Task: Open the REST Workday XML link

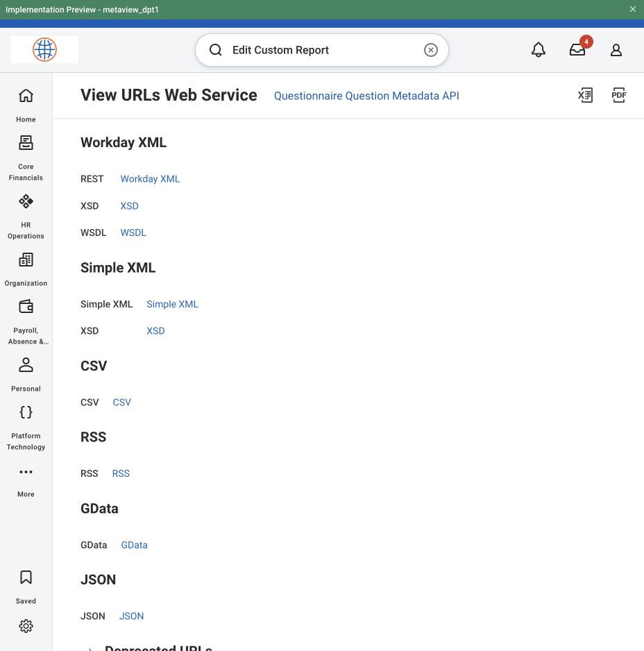Action: pos(150,179)
